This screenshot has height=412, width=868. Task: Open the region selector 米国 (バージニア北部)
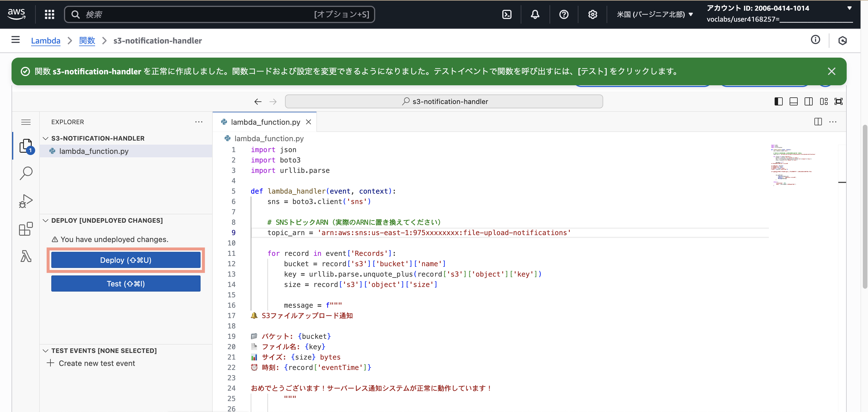pos(655,14)
